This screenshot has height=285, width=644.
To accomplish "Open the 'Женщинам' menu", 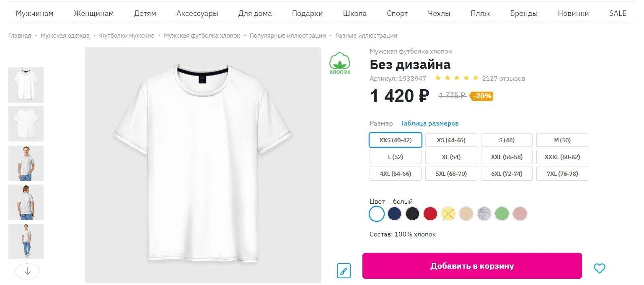I will [94, 13].
